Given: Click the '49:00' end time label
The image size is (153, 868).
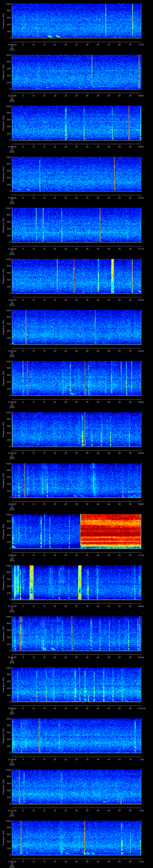Looking at the screenshot, I should pos(141,147).
